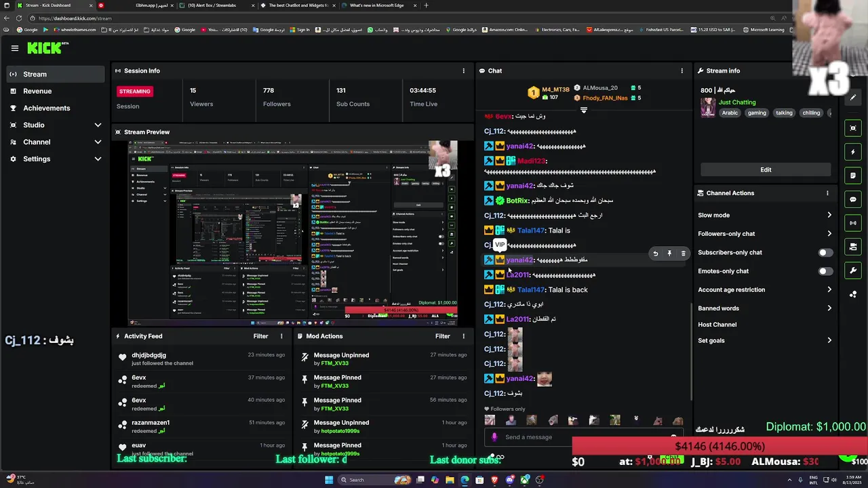Click the Edit button in Stream info
The image size is (868, 488).
coord(766,169)
